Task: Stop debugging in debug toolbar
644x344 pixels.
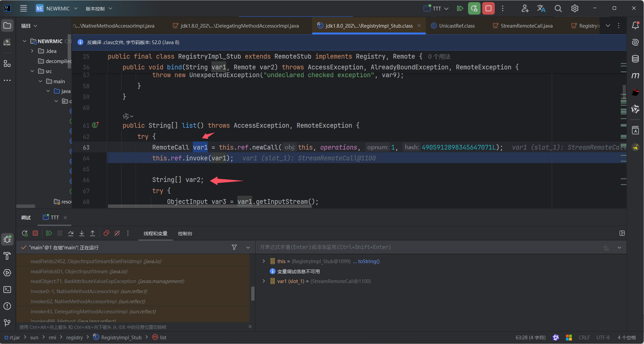Action: tap(35, 233)
